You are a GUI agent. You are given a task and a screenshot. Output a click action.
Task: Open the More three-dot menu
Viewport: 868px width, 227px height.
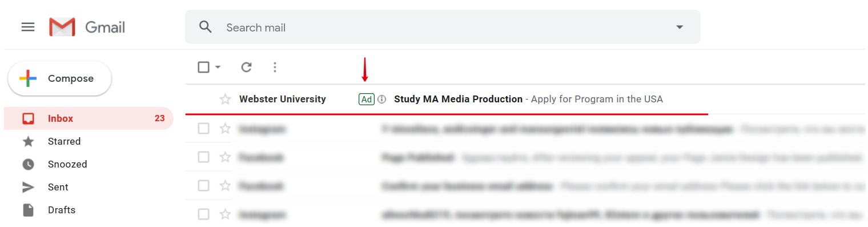click(275, 67)
